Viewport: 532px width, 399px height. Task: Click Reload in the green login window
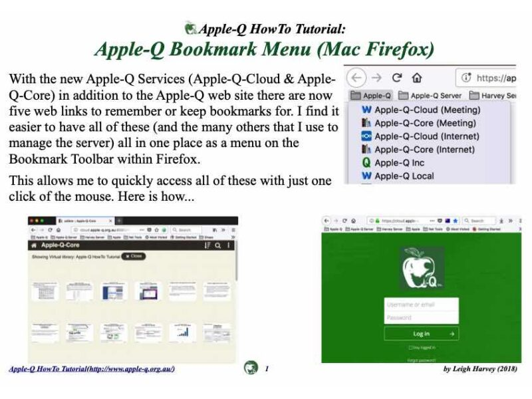click(x=344, y=221)
